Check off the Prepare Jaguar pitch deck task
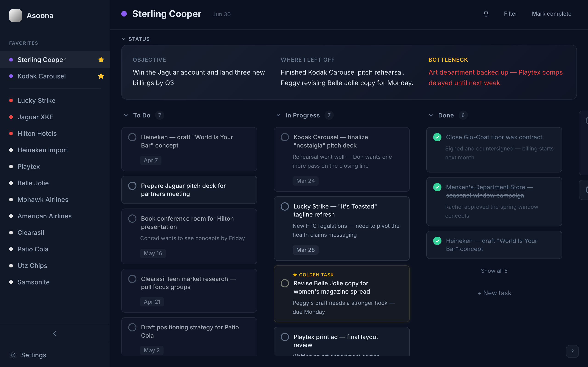This screenshot has height=367, width=588. (x=133, y=186)
